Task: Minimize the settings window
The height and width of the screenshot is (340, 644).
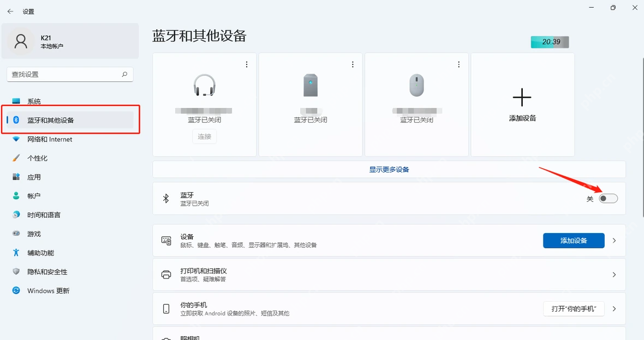Action: pyautogui.click(x=592, y=8)
